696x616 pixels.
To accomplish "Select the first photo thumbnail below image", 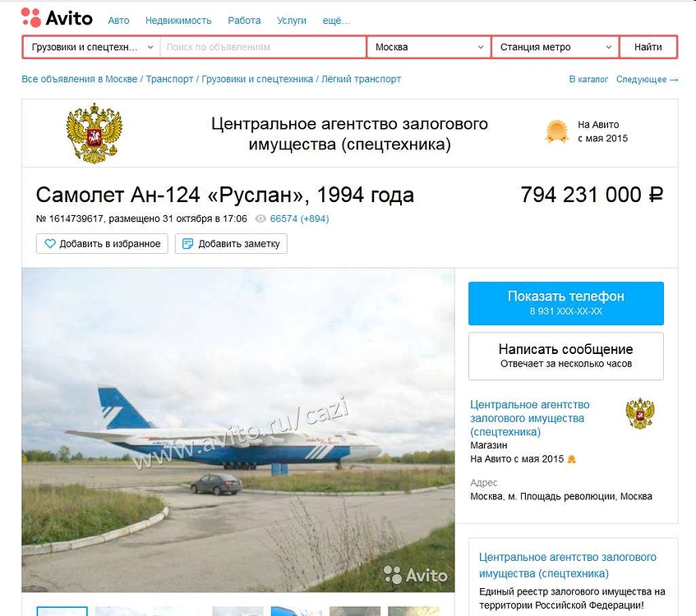I will point(62,611).
